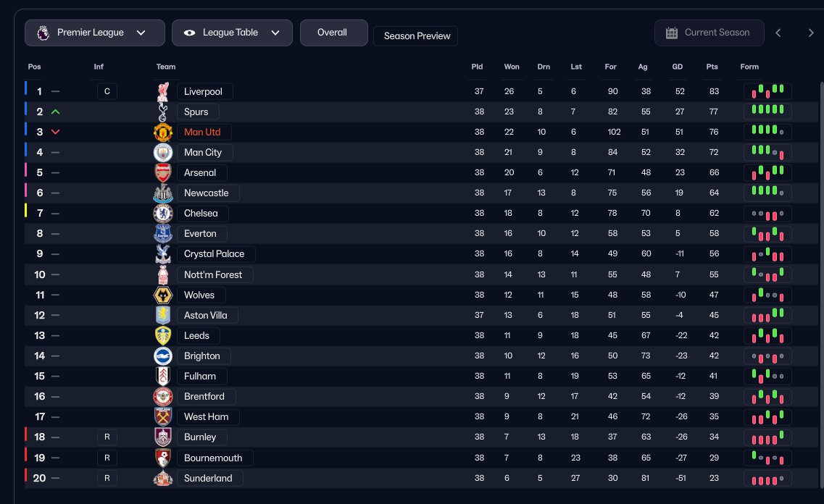Sort table by Pts column header

point(712,67)
